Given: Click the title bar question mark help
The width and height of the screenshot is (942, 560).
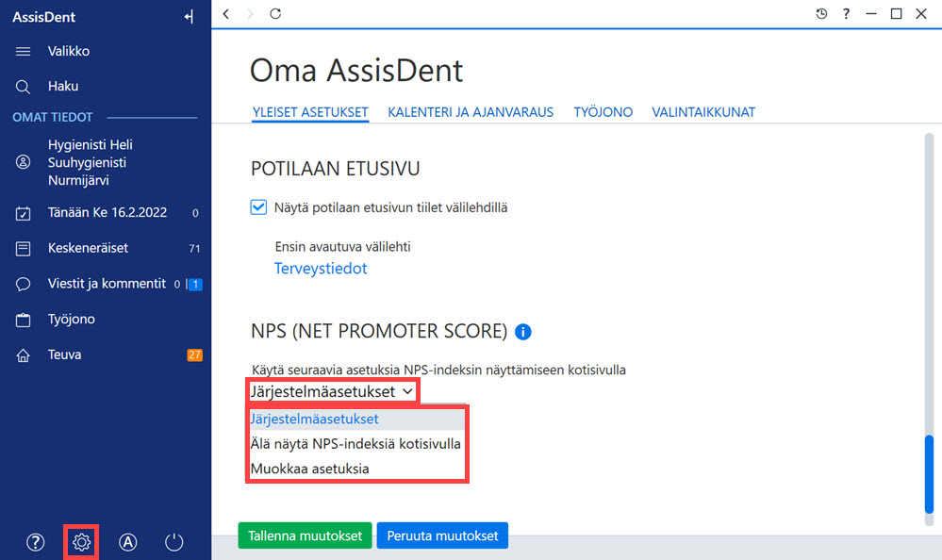Looking at the screenshot, I should click(x=846, y=14).
